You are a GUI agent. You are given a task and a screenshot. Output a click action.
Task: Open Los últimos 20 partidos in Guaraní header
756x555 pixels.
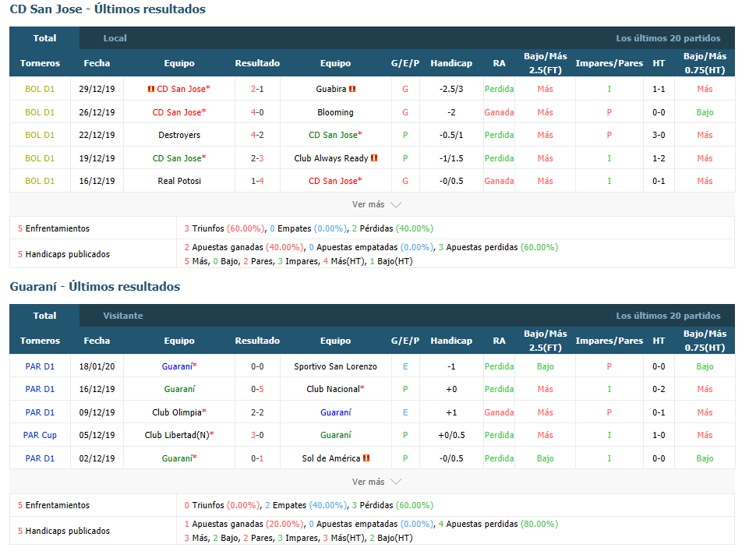coord(668,316)
